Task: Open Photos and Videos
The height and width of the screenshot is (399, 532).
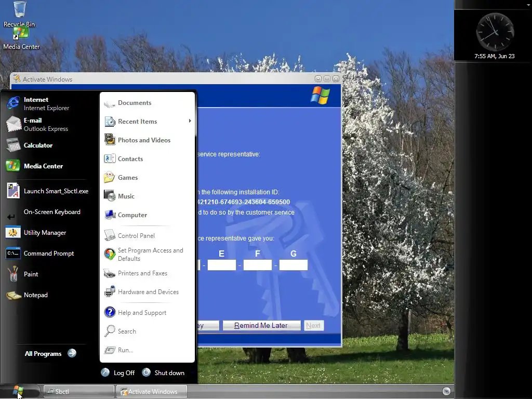Action: [x=144, y=140]
